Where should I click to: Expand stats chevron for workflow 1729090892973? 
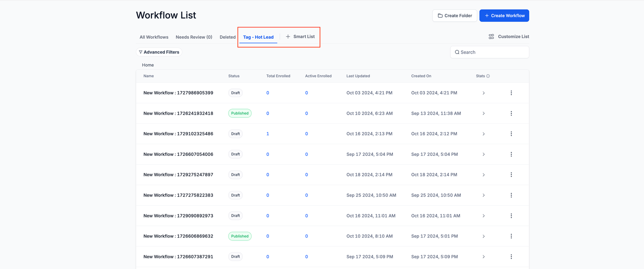pos(483,216)
